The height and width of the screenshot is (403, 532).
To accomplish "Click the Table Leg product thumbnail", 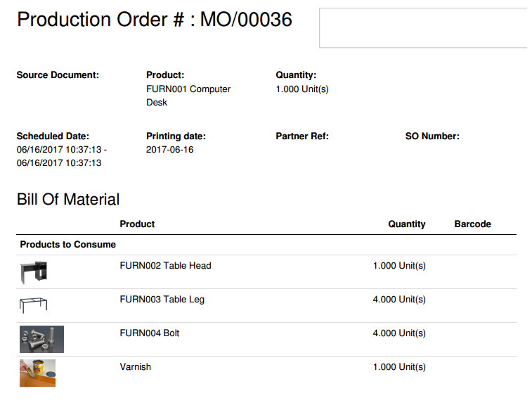I will pos(33,305).
